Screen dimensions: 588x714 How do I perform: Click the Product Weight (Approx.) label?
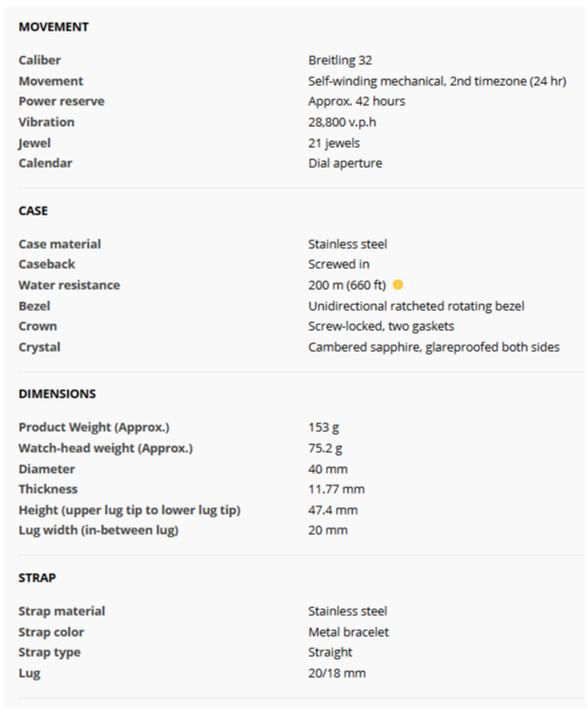pos(100,428)
